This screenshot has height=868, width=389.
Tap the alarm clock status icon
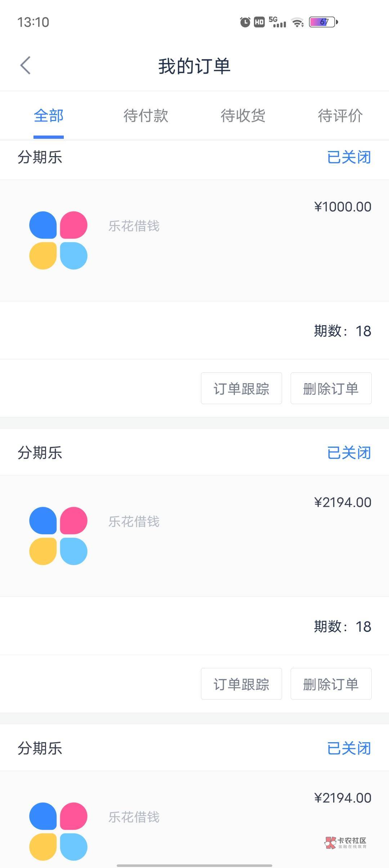[245, 22]
